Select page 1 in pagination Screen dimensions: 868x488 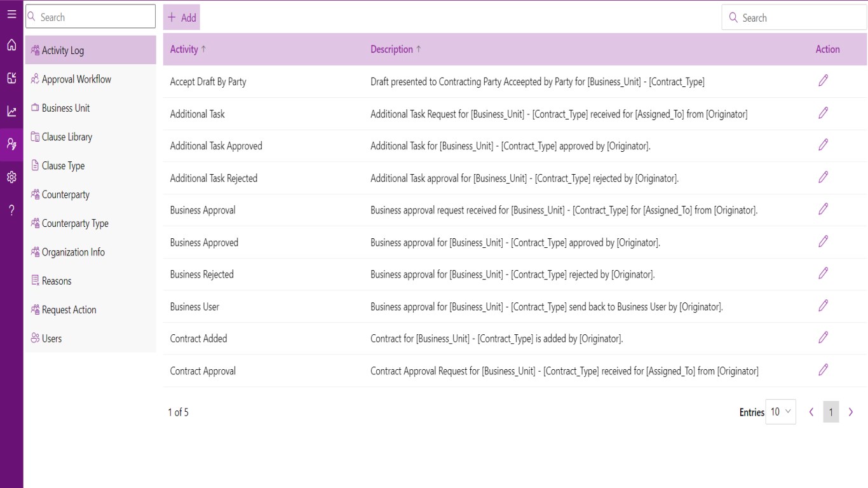[831, 412]
